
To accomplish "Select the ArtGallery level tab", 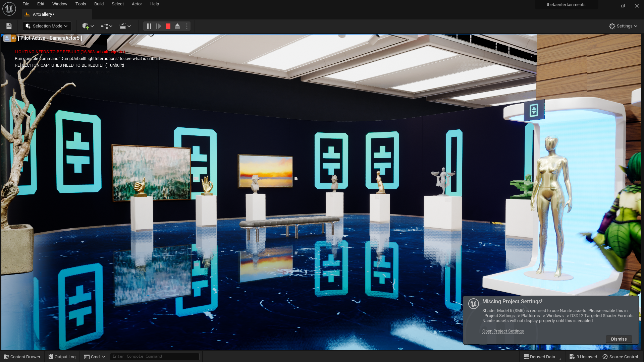I will [44, 14].
